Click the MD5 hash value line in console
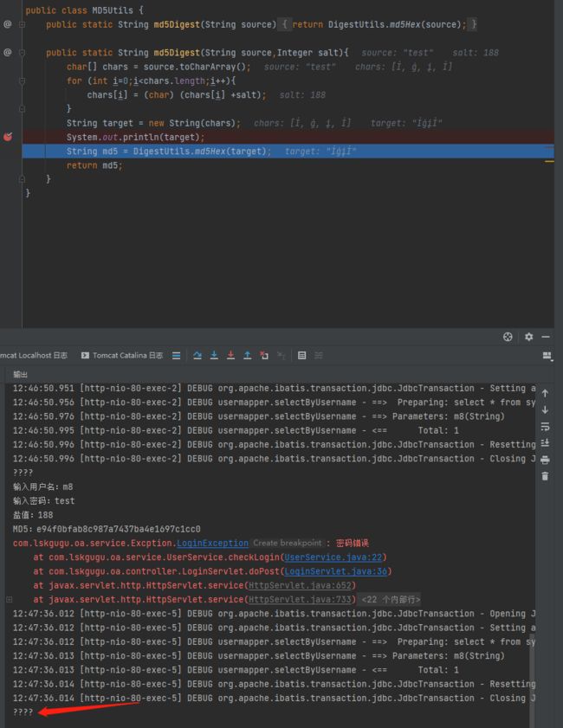The width and height of the screenshot is (563, 728). click(x=107, y=529)
